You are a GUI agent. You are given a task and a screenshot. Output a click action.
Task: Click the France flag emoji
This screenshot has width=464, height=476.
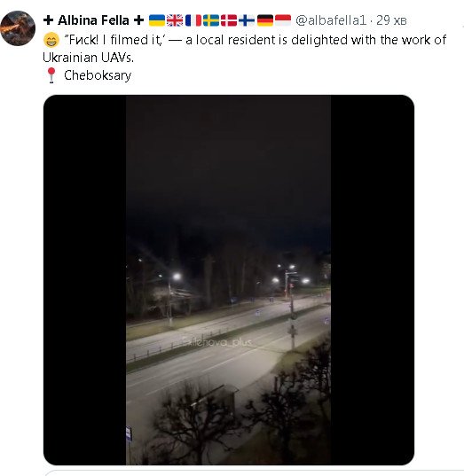193,20
